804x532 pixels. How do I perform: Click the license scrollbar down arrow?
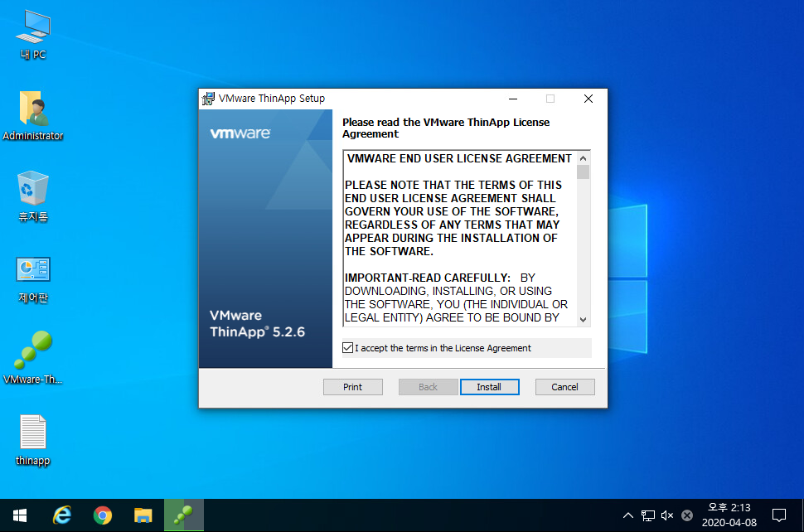(x=583, y=319)
